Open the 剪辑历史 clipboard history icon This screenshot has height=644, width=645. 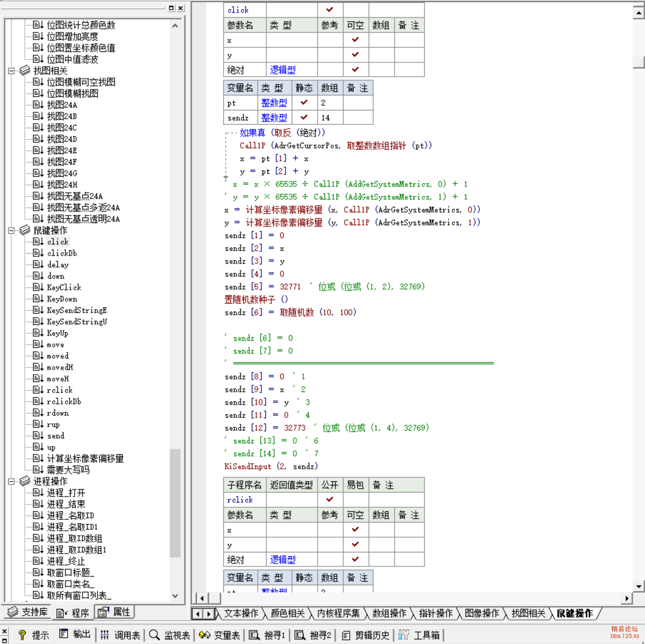click(x=346, y=635)
